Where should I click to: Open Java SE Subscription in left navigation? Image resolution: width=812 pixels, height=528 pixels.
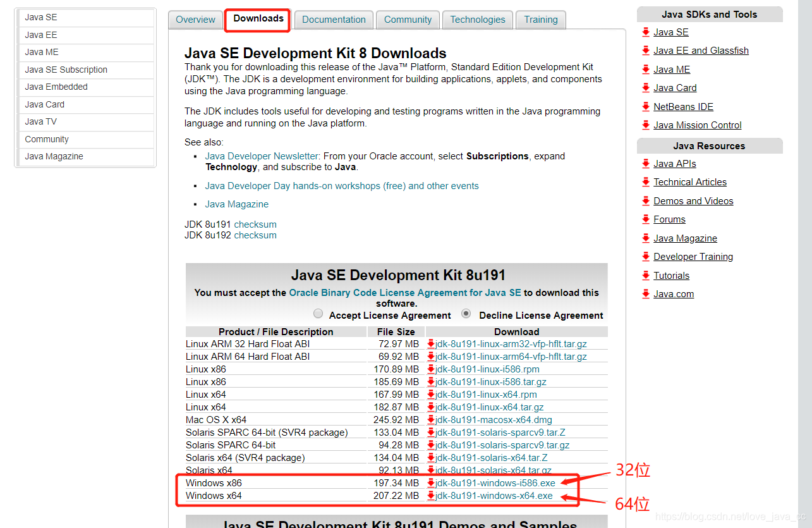point(86,70)
